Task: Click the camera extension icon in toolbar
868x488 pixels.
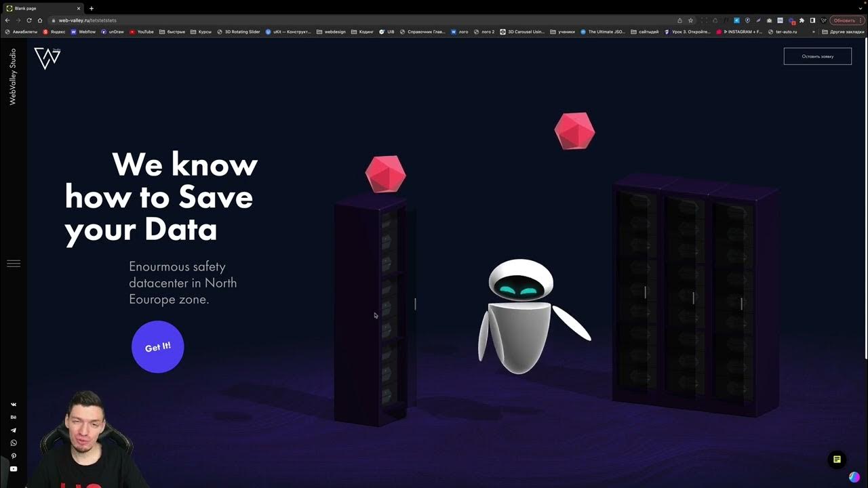Action: tap(769, 20)
